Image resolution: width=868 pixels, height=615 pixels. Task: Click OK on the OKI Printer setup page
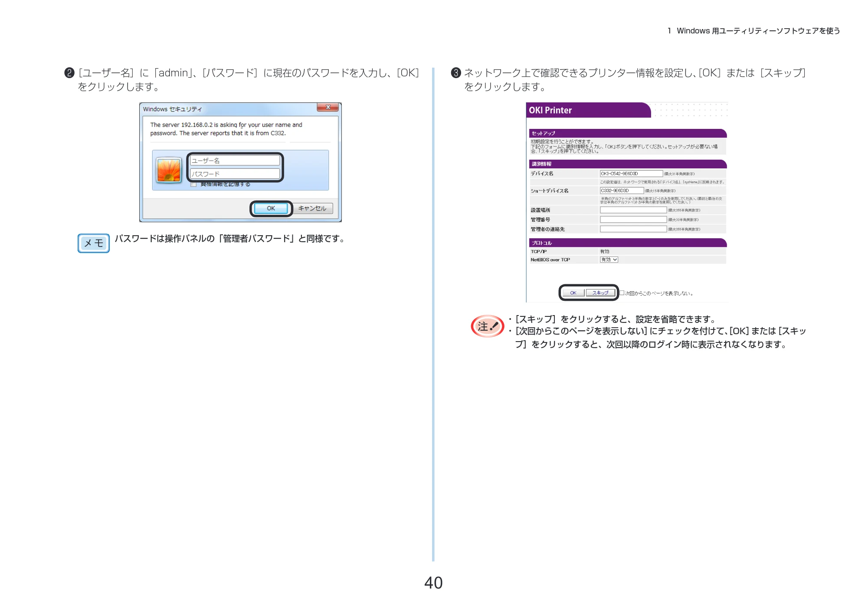(573, 293)
